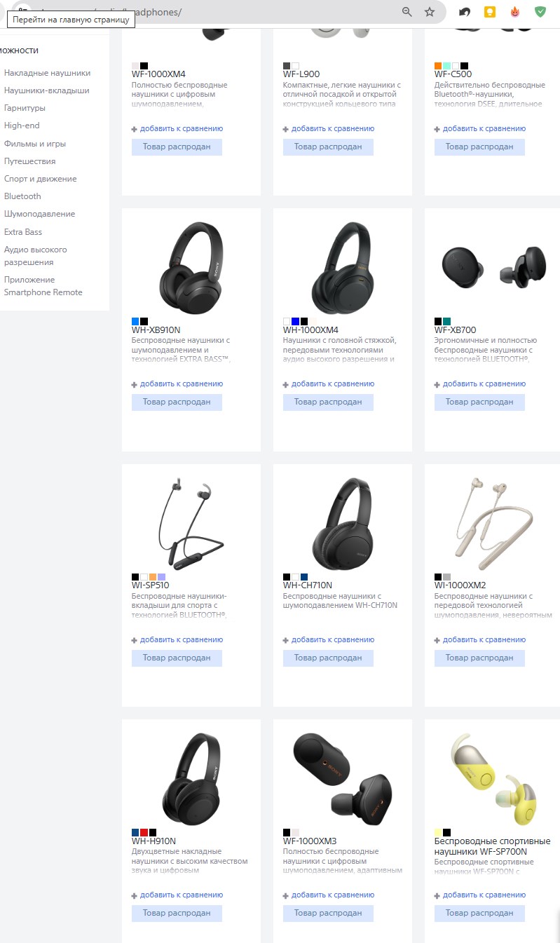Click plus icon beside WF-1000XM3 compare link
The width and height of the screenshot is (560, 943).
click(x=286, y=895)
